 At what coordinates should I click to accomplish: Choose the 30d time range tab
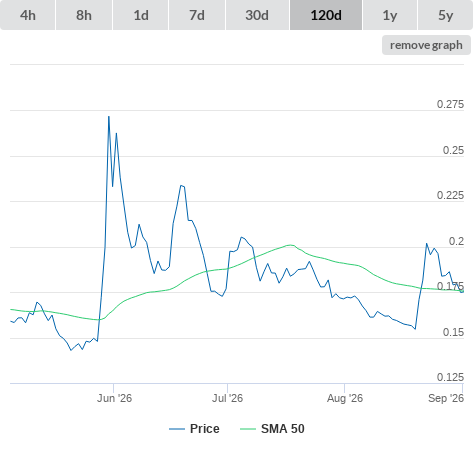coord(257,15)
